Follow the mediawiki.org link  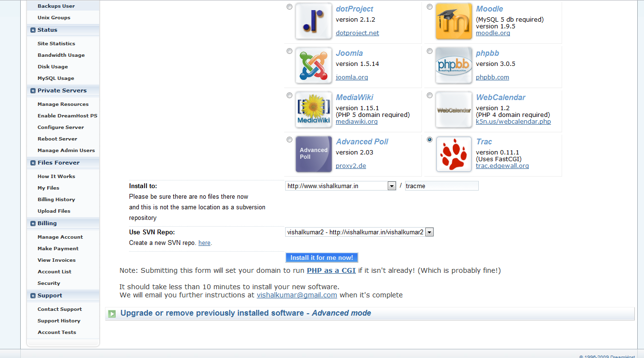357,122
